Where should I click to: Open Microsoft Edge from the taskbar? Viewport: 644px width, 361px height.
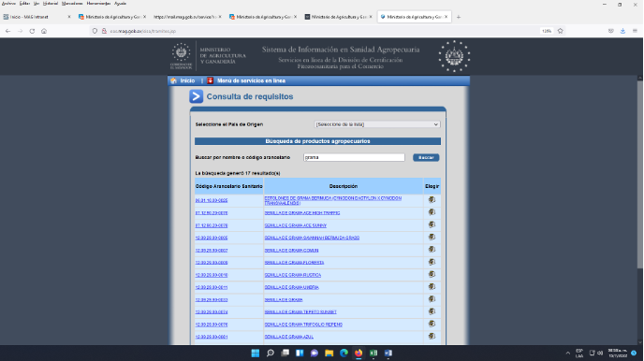[344, 354]
